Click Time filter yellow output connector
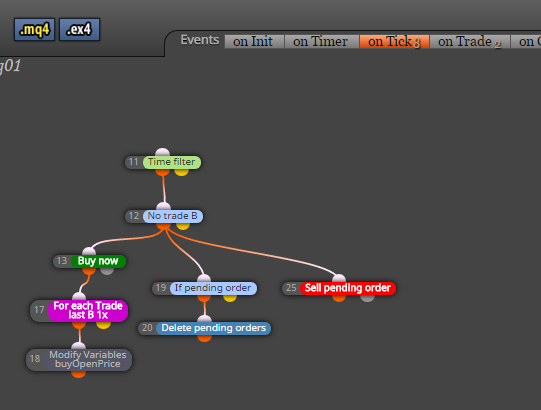The width and height of the screenshot is (541, 410). [x=181, y=172]
